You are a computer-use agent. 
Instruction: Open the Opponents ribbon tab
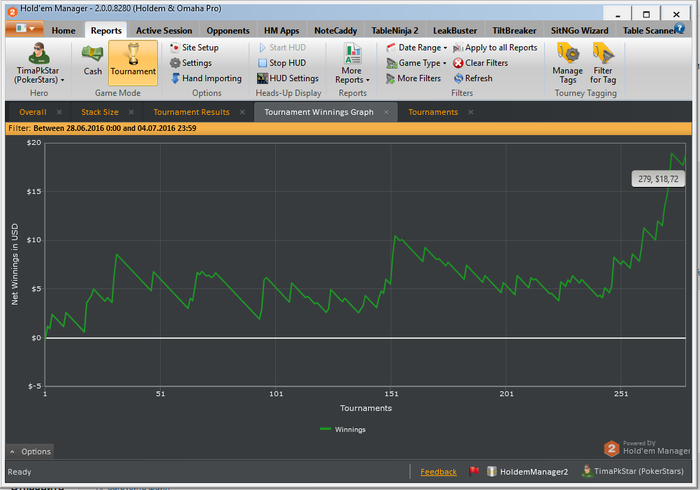pyautogui.click(x=228, y=30)
